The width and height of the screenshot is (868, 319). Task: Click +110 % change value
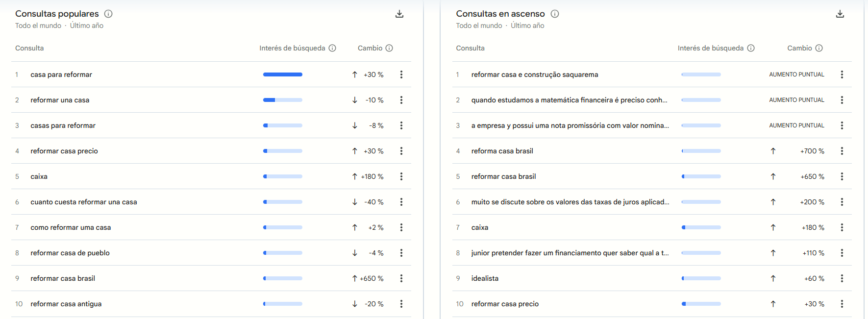click(x=813, y=253)
